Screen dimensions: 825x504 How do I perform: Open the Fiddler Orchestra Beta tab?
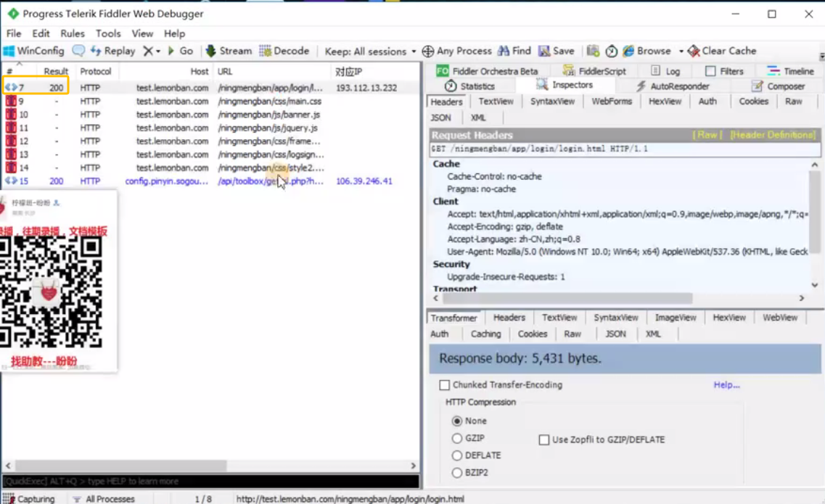click(487, 71)
